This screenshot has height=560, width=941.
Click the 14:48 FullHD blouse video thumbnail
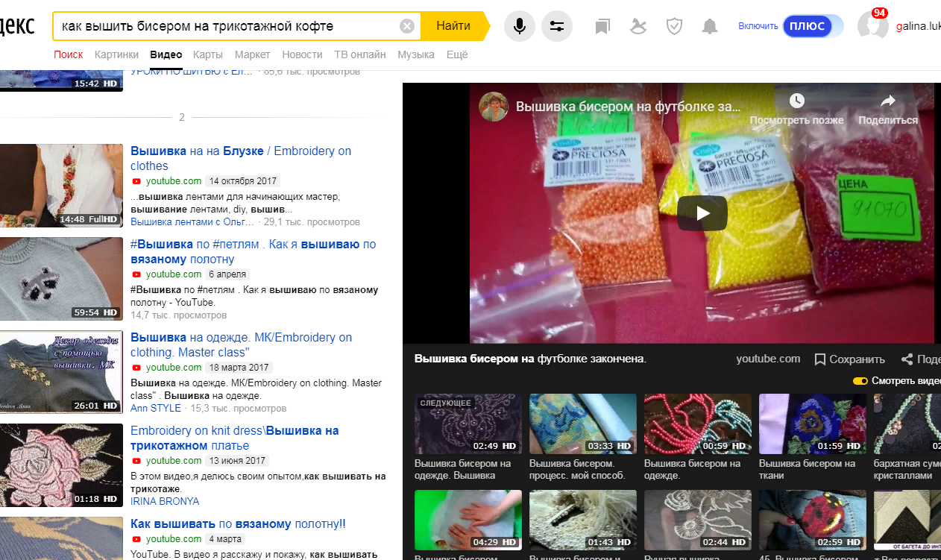point(61,185)
